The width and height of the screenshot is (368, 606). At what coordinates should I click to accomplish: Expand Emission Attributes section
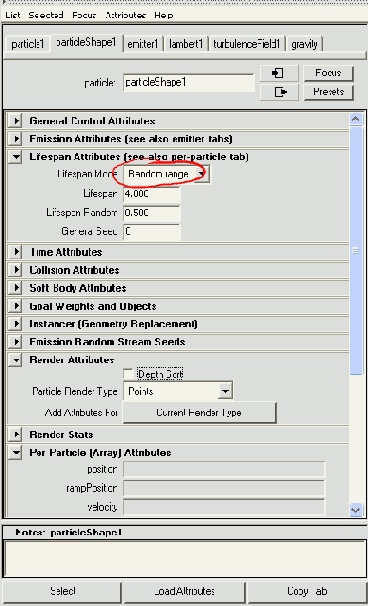coord(16,138)
